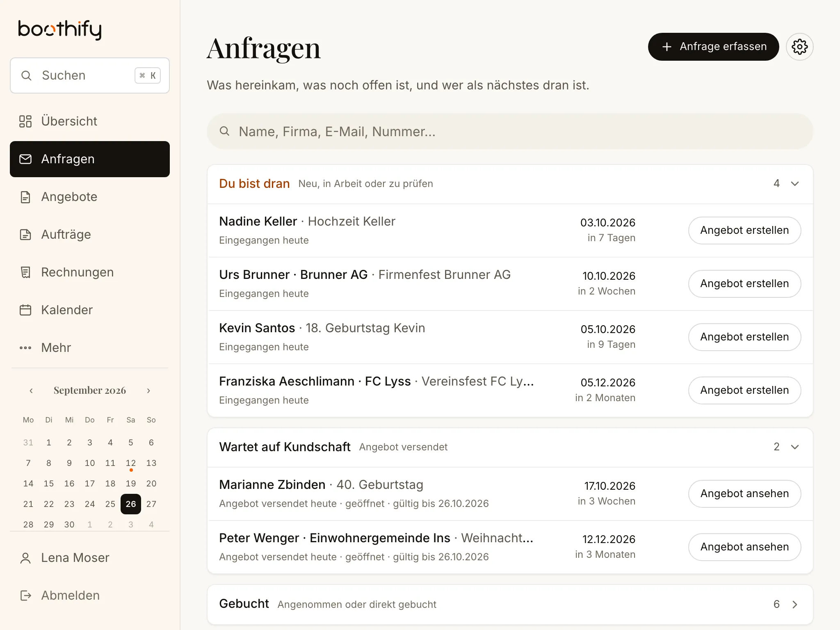Click the September 2026 month label
The height and width of the screenshot is (630, 840).
coord(90,390)
